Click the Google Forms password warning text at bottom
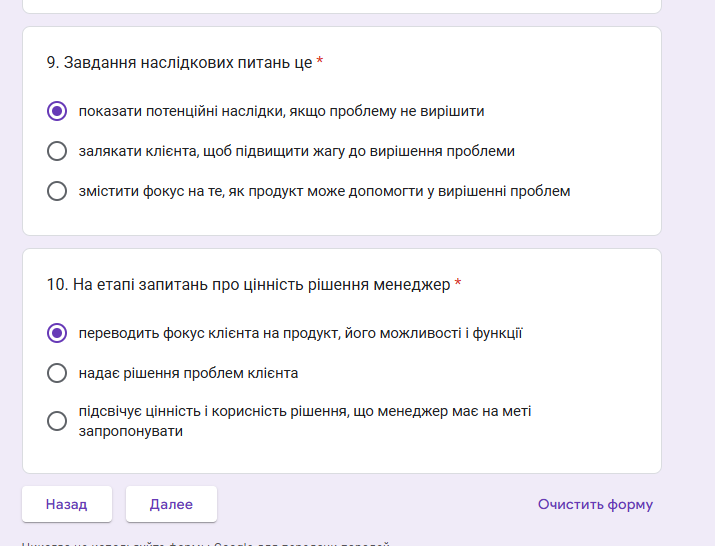The image size is (715, 546). point(206,544)
